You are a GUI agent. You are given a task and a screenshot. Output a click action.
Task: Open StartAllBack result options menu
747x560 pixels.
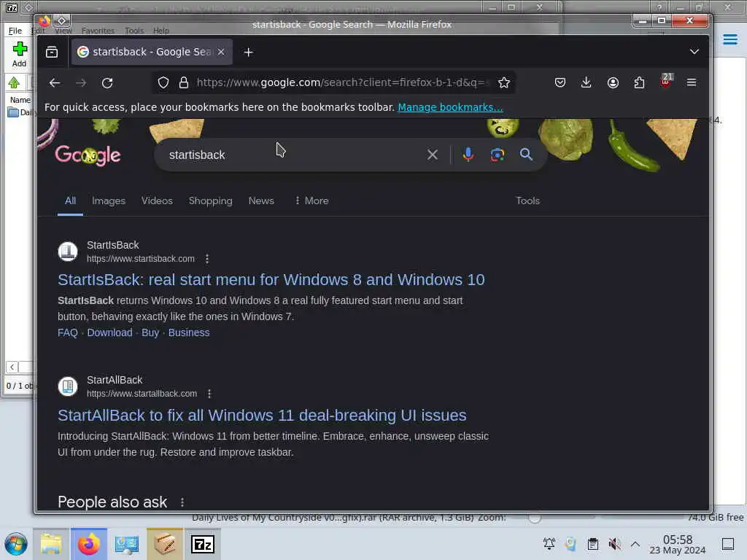209,394
